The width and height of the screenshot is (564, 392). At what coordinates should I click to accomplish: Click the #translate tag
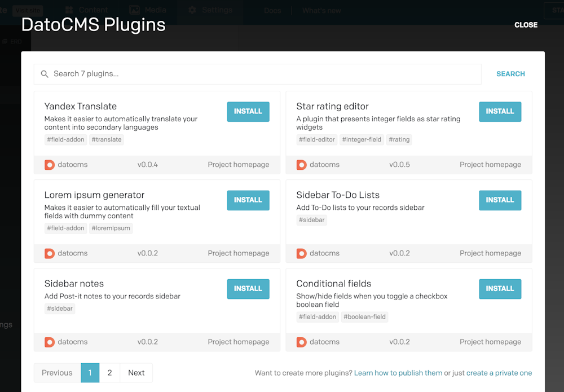[x=107, y=139]
